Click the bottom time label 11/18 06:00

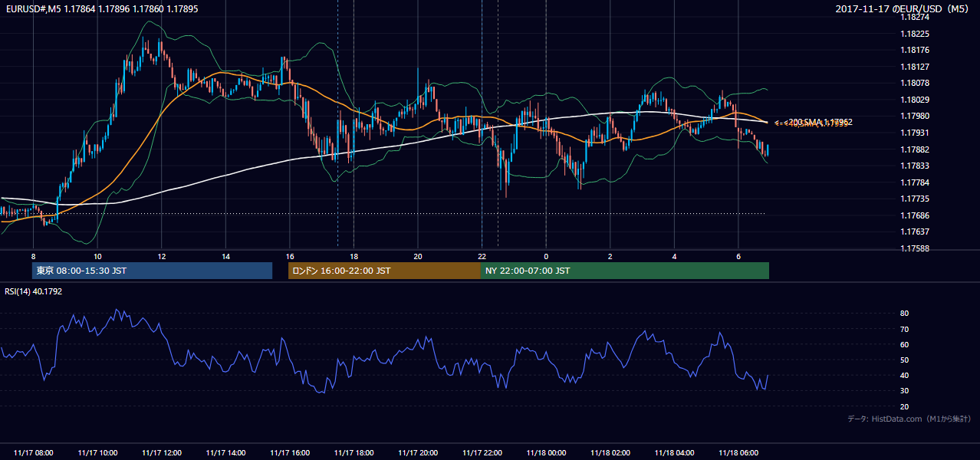[x=738, y=453]
